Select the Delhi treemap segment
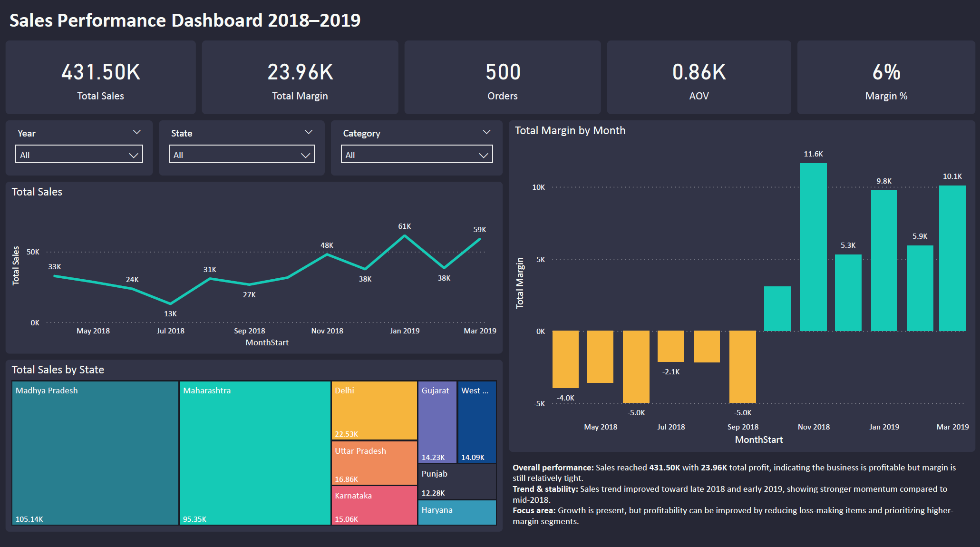Viewport: 980px width, 547px height. [374, 410]
